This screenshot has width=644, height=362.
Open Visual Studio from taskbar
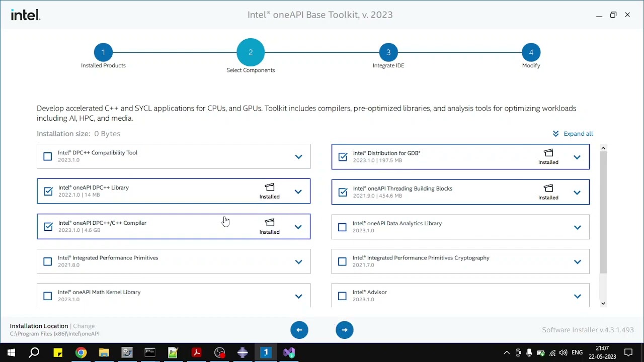click(289, 352)
